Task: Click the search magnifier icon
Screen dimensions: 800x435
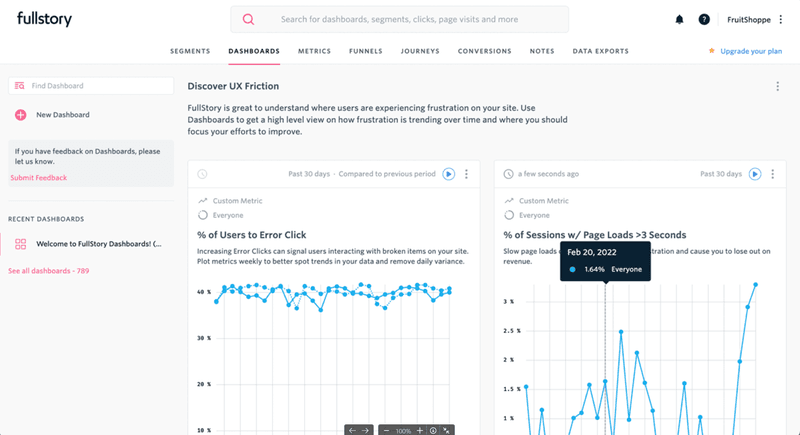Action: (248, 19)
